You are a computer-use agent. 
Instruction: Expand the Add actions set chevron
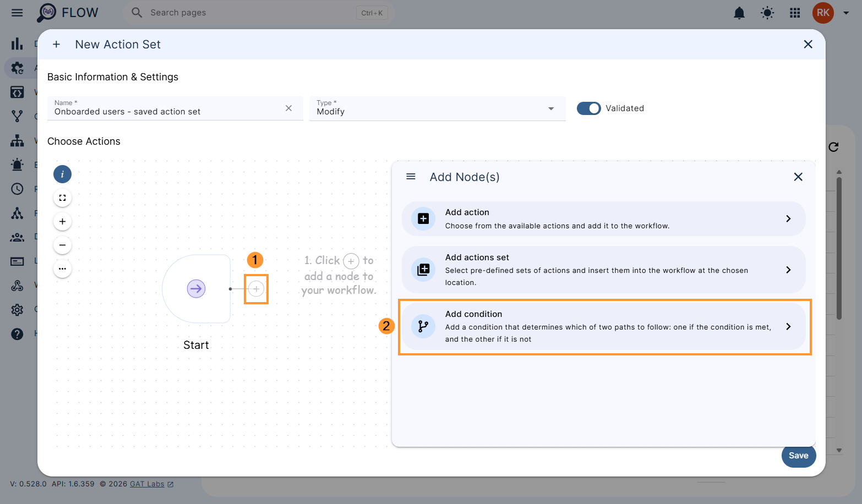788,270
